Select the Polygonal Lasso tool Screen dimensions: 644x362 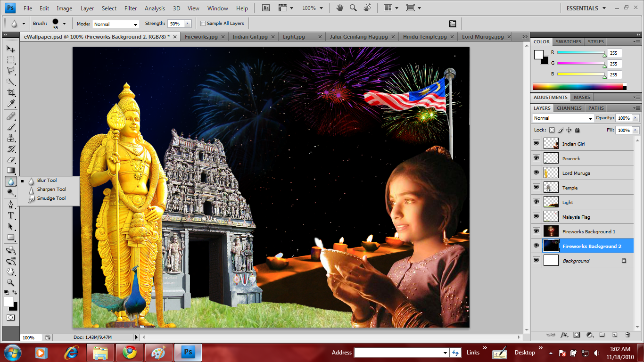point(10,71)
